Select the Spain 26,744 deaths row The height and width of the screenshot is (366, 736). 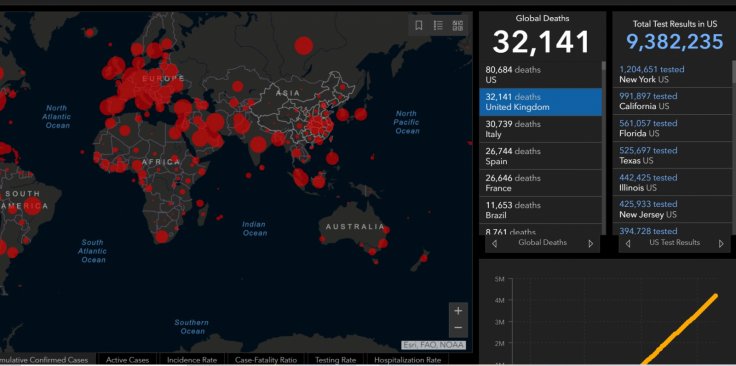tap(540, 156)
